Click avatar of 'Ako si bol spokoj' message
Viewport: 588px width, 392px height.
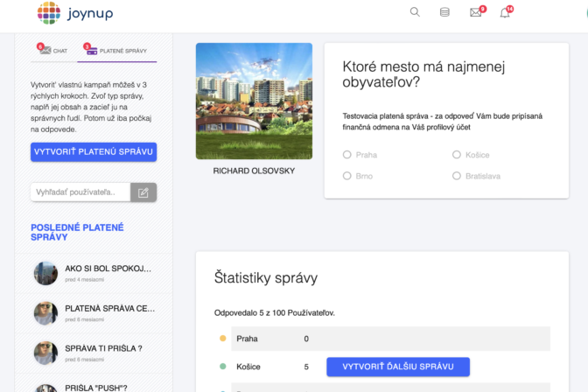pyautogui.click(x=45, y=274)
